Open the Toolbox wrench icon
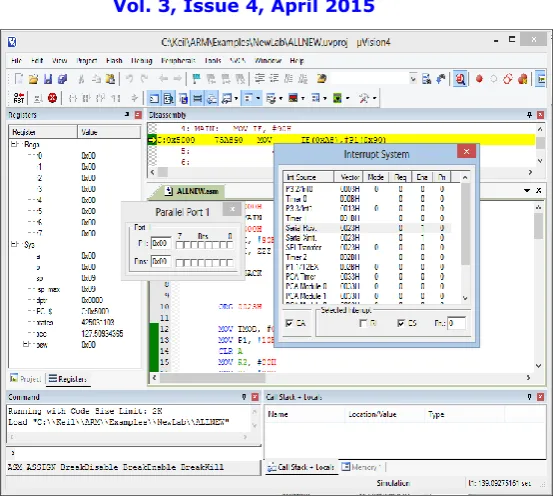Viewport: 553px width, 496px height. click(364, 98)
